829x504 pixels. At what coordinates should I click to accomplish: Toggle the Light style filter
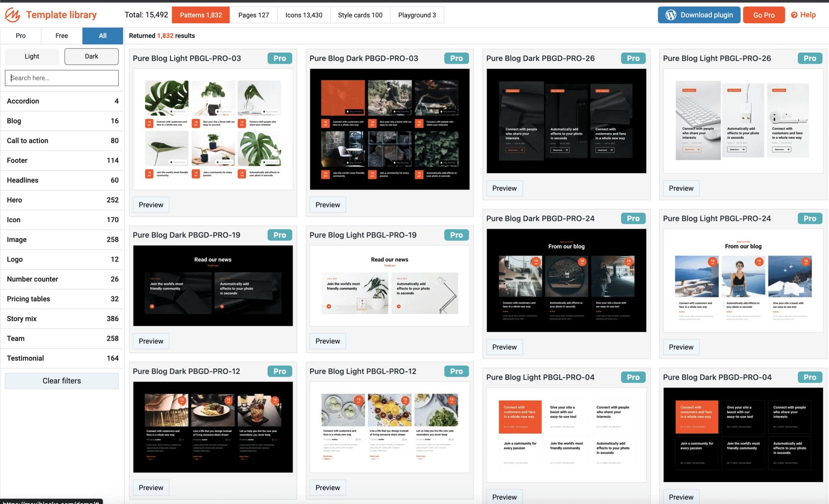(32, 56)
